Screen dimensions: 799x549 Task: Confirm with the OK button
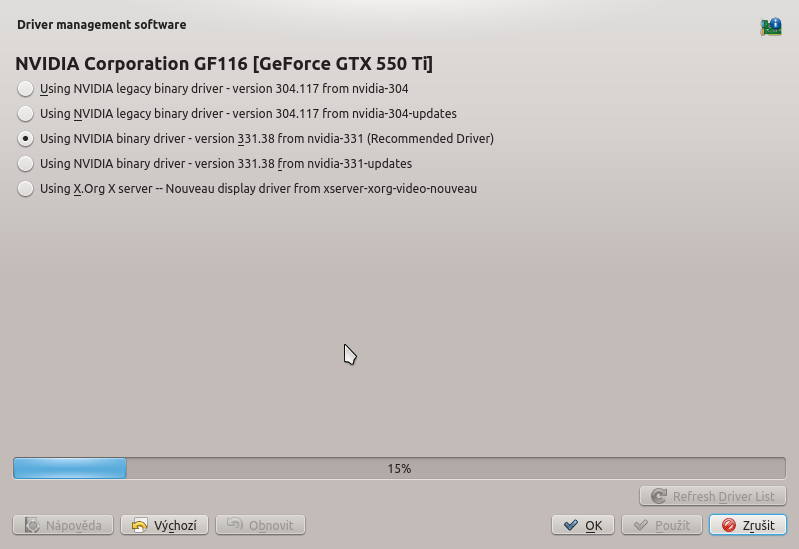(x=582, y=525)
